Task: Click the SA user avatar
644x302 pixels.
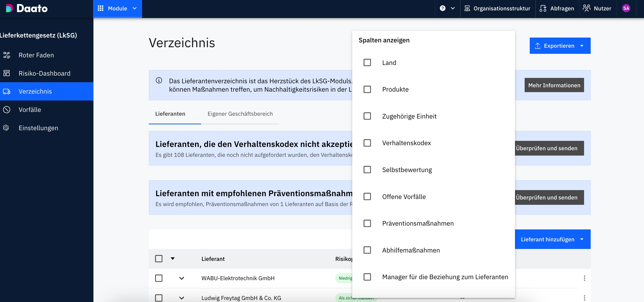Action: click(x=626, y=8)
